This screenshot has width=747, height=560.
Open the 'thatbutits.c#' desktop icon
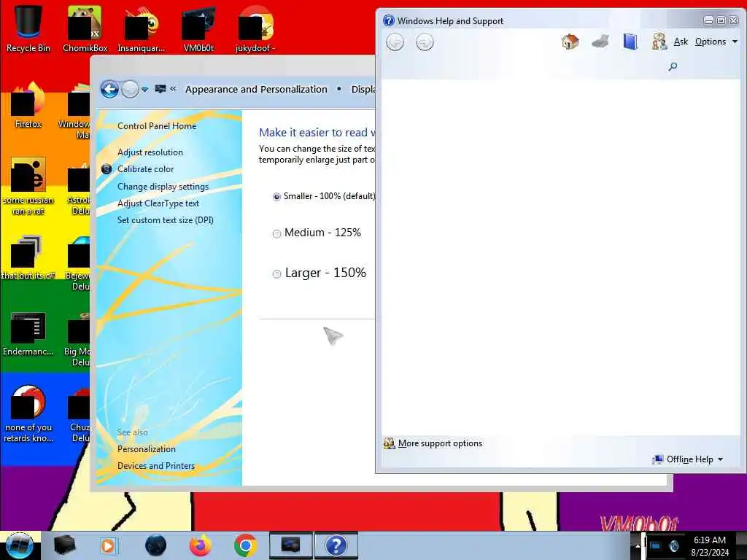point(28,257)
